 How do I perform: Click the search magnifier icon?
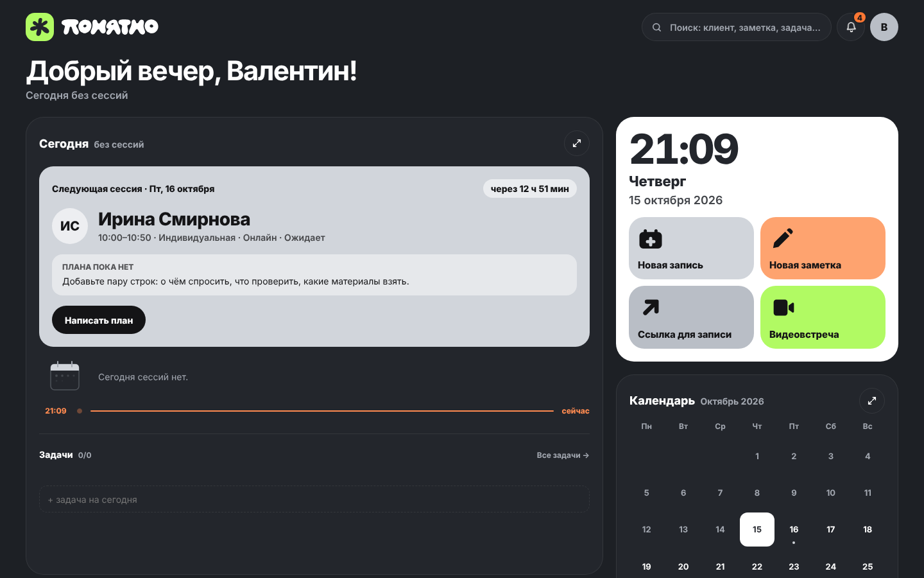click(656, 28)
